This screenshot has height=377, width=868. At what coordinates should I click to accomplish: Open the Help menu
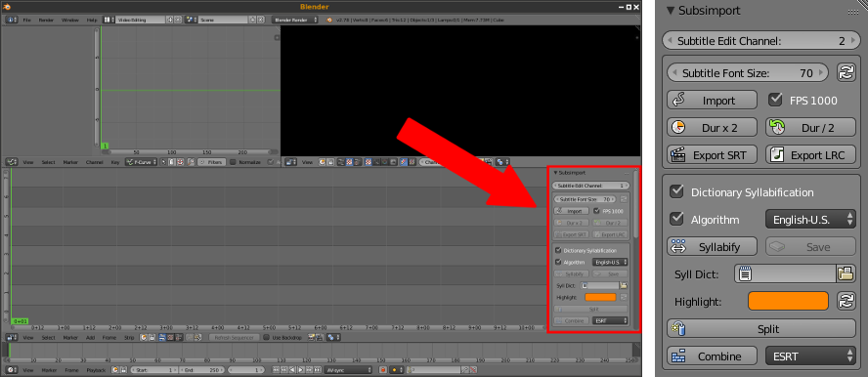pyautogui.click(x=91, y=20)
